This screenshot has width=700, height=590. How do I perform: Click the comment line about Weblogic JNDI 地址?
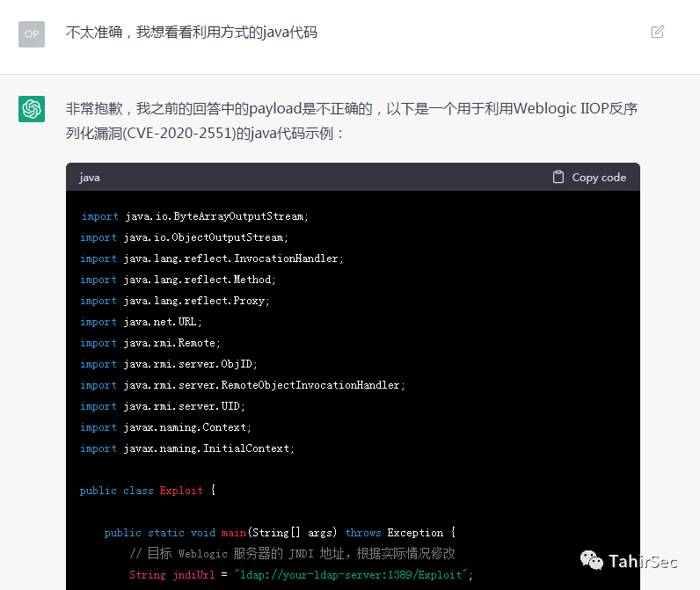click(292, 554)
